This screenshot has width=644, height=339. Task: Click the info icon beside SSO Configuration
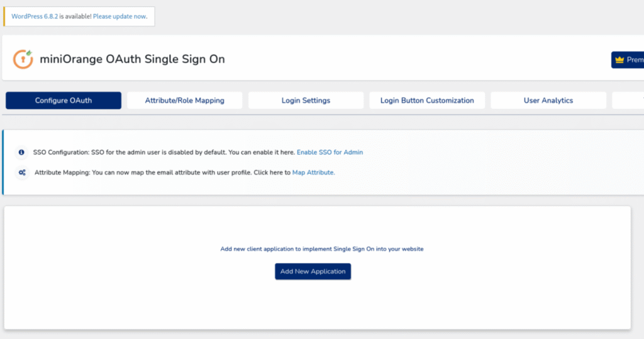click(21, 152)
